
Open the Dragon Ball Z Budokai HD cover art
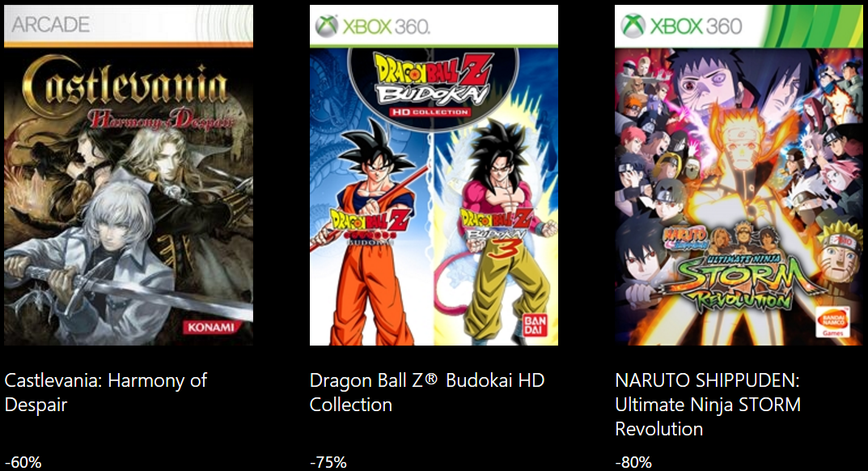coord(434,175)
